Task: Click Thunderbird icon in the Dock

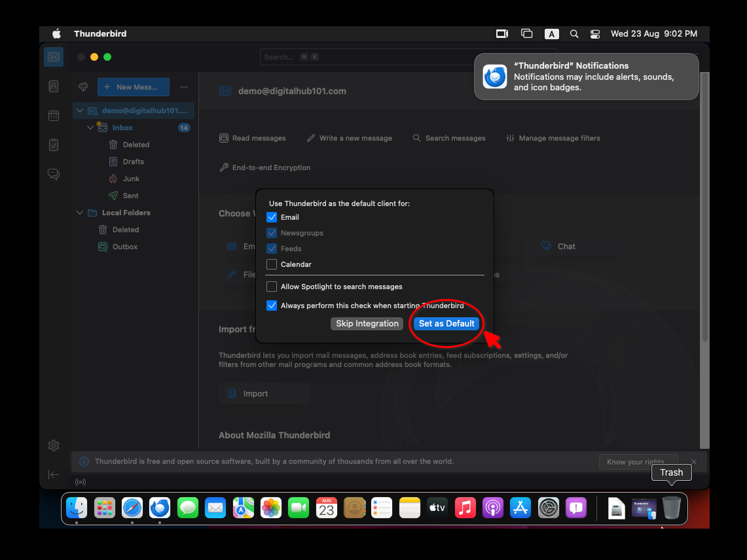Action: point(160,508)
